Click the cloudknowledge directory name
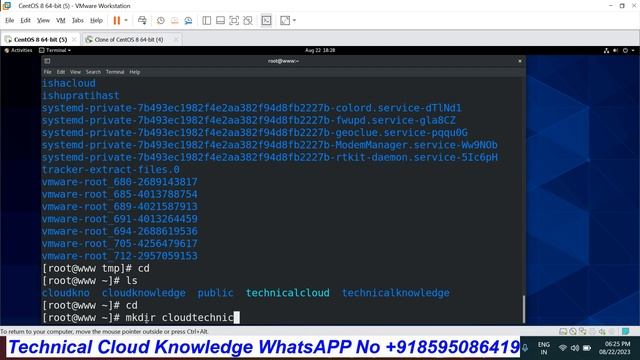The image size is (640, 360). [144, 293]
